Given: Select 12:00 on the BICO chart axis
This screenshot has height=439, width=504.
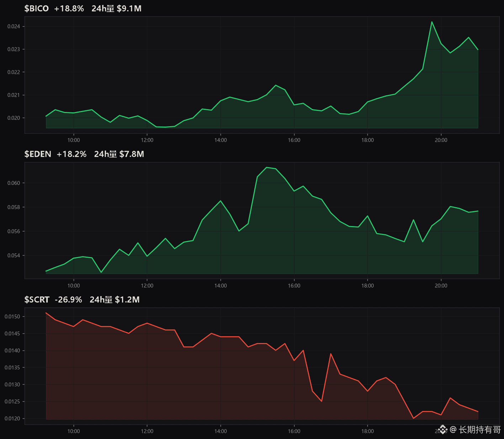Looking at the screenshot, I should pyautogui.click(x=147, y=140).
